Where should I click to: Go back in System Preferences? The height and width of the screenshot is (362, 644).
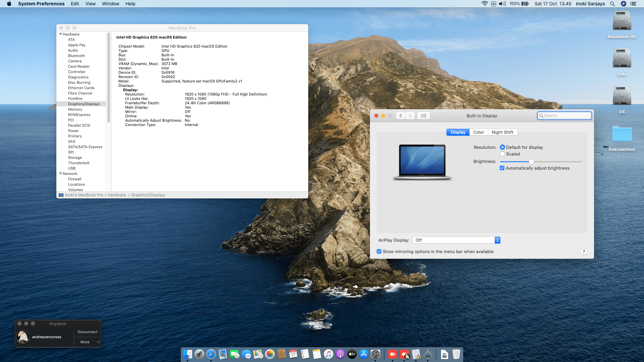400,116
